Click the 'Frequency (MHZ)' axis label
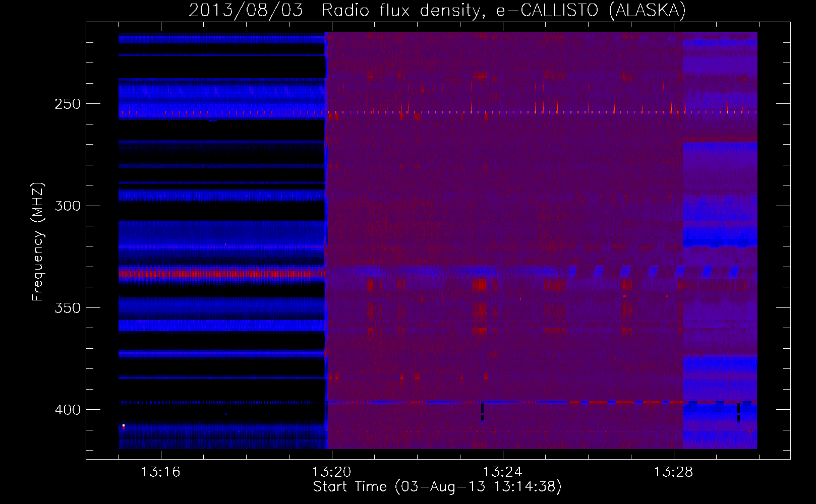The width and height of the screenshot is (816, 504). [38, 242]
